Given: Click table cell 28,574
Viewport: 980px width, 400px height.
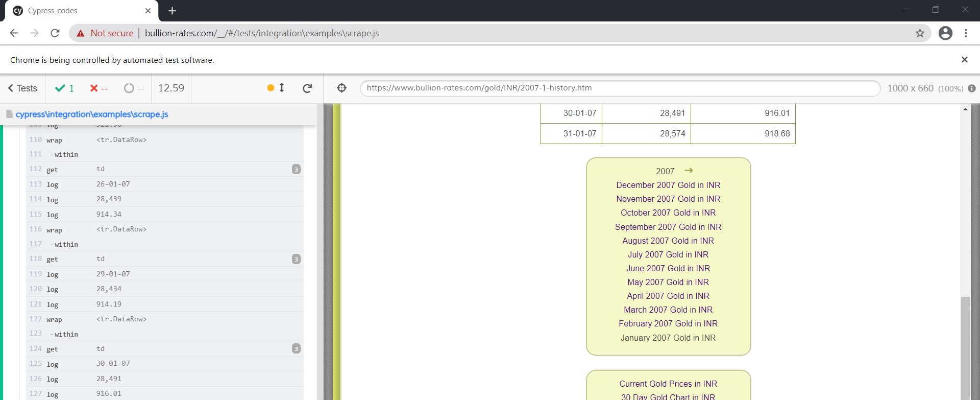Looking at the screenshot, I should point(647,133).
